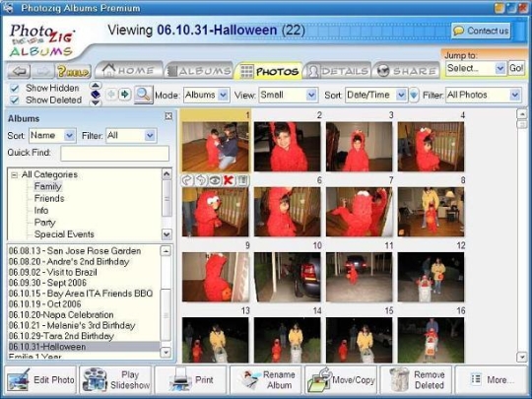Click the Print button
The height and width of the screenshot is (399, 532).
point(191,379)
